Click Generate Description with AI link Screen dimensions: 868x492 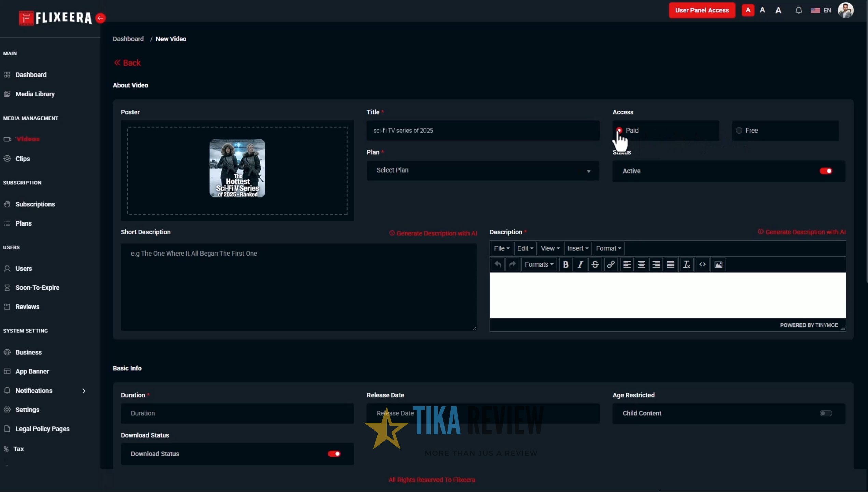click(433, 233)
